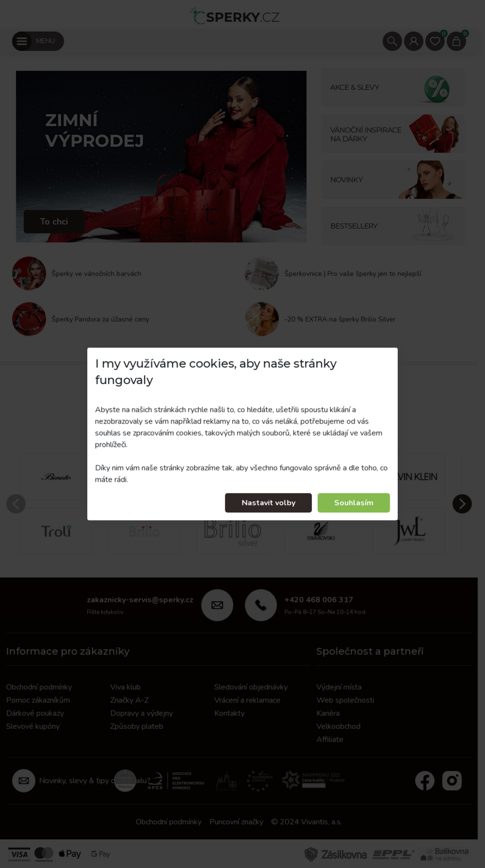Accept cookies with Souhlasím button
This screenshot has width=485, height=868.
[354, 503]
